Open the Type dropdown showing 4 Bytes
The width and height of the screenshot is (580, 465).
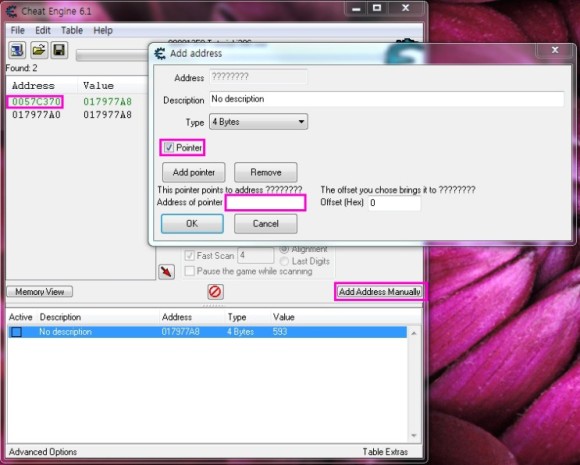[259, 122]
